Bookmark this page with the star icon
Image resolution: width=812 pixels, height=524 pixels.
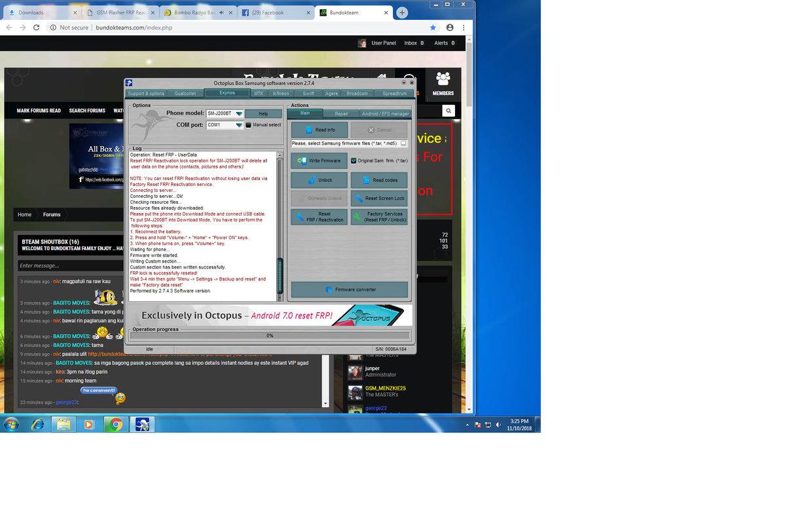click(433, 28)
